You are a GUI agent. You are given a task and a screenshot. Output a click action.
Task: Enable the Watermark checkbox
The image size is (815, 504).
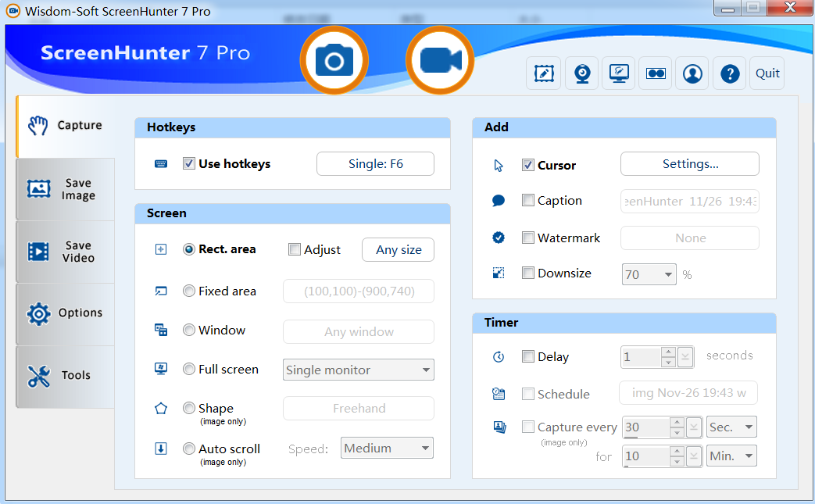point(528,238)
